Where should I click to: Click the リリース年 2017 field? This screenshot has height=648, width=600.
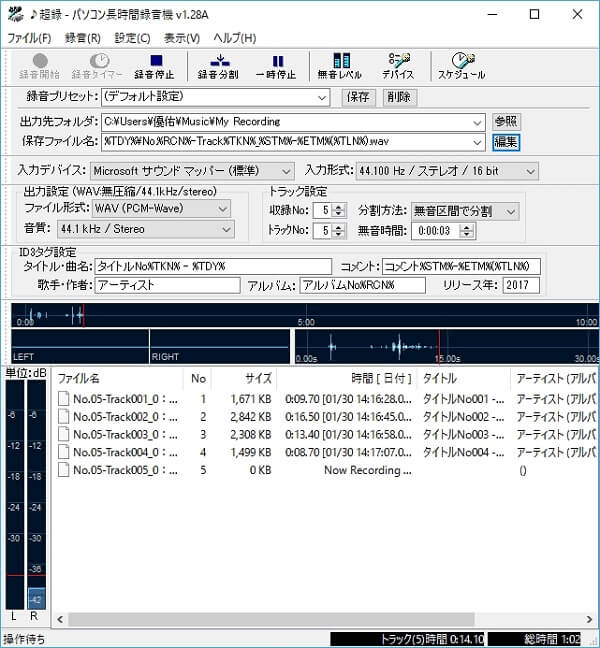tap(521, 286)
